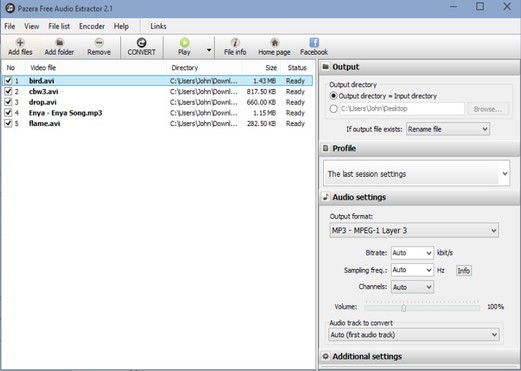Open the View menu
This screenshot has height=371, width=521.
click(31, 26)
